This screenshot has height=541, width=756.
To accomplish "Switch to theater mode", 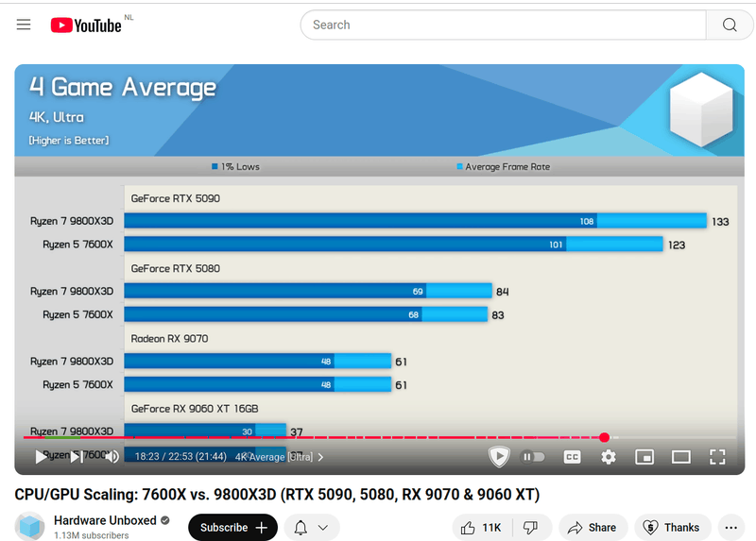I will point(680,457).
